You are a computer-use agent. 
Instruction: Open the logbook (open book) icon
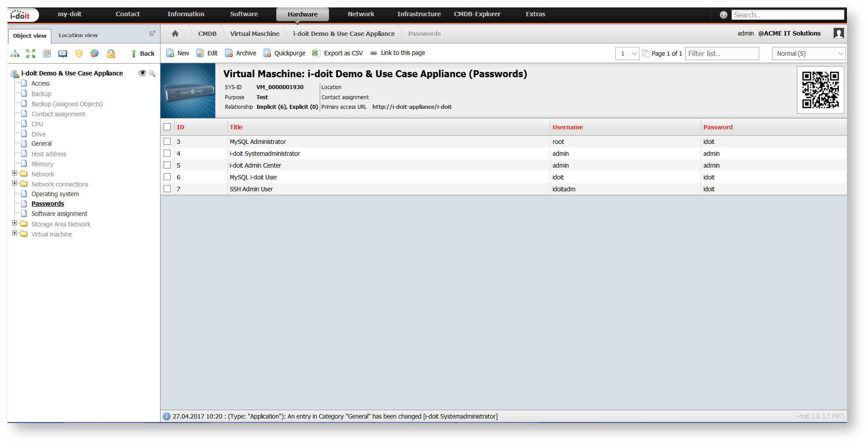pyautogui.click(x=63, y=54)
